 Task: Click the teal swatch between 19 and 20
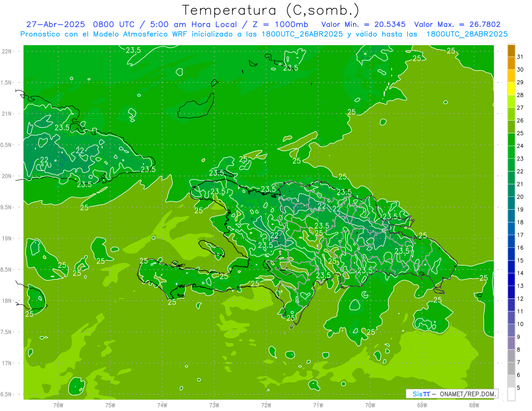(511, 203)
